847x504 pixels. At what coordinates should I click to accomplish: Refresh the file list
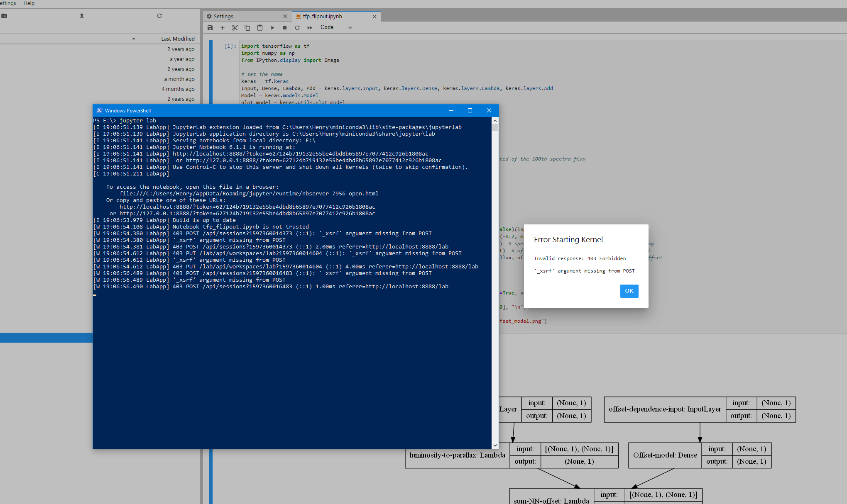[x=159, y=16]
